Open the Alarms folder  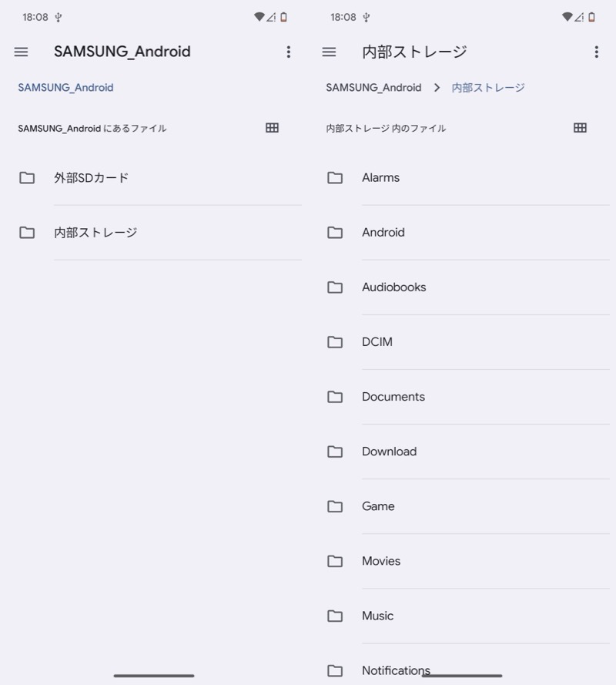pyautogui.click(x=380, y=178)
